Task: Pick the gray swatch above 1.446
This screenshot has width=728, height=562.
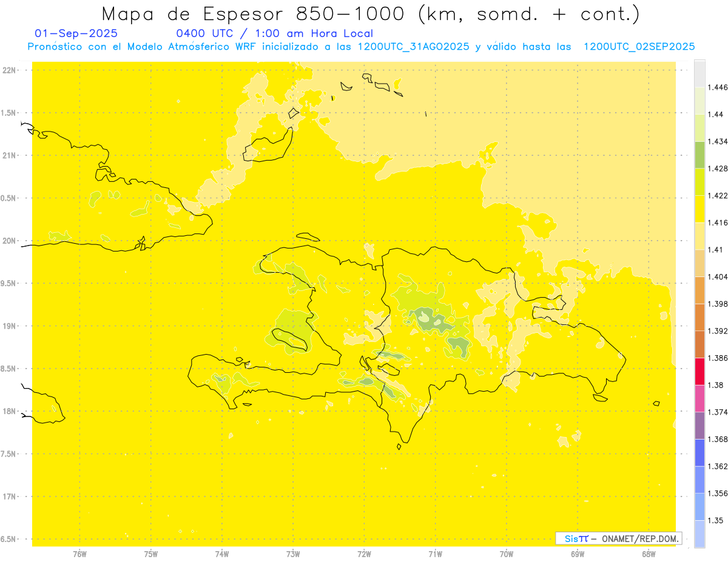Action: [699, 73]
